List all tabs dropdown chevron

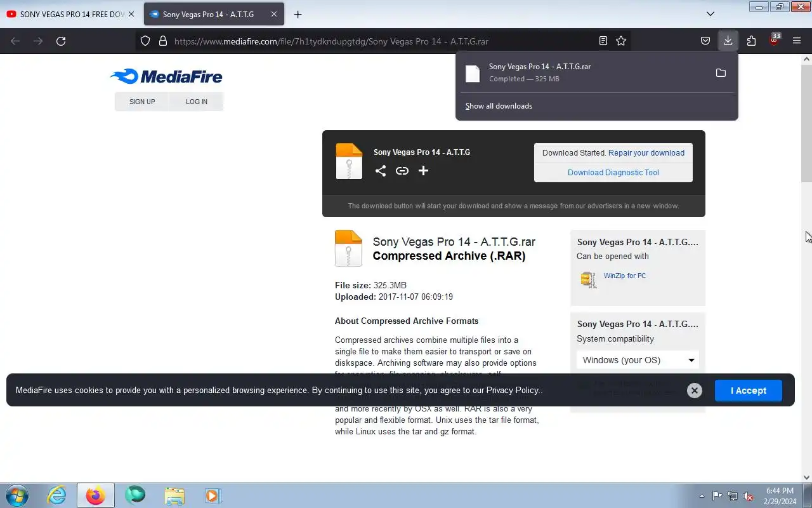[710, 13]
